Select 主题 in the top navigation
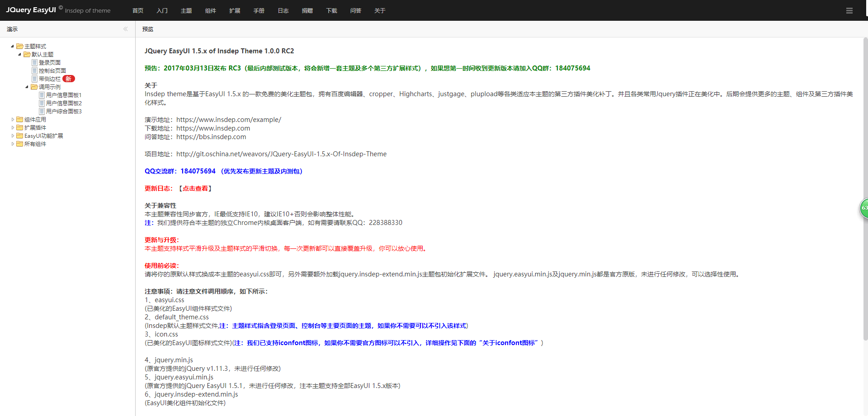868x416 pixels. 186,10
